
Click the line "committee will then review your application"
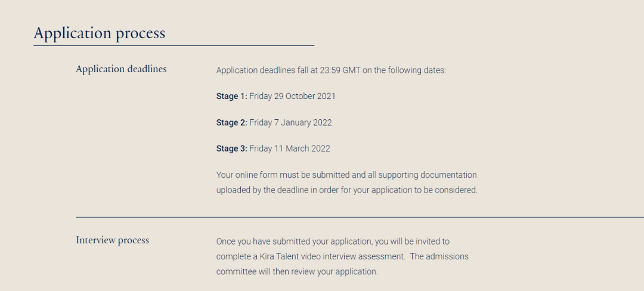[297, 271]
